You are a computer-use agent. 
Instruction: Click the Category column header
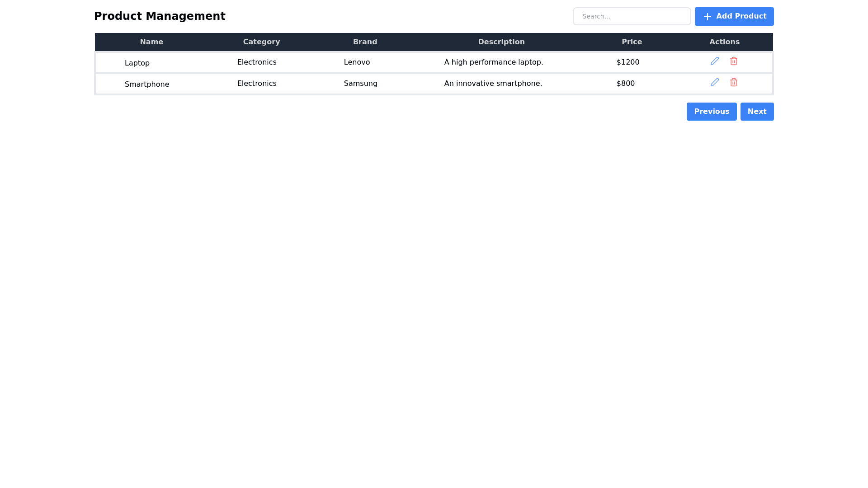click(261, 42)
